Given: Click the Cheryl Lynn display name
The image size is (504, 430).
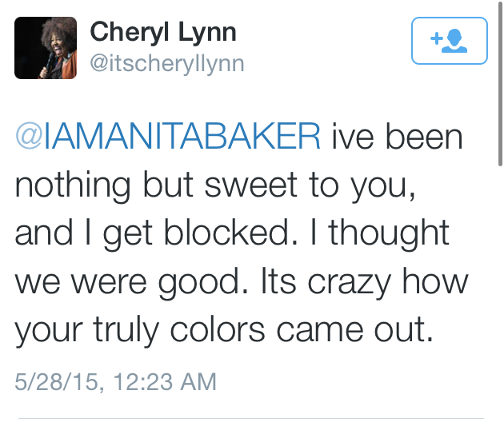Looking at the screenshot, I should [165, 33].
